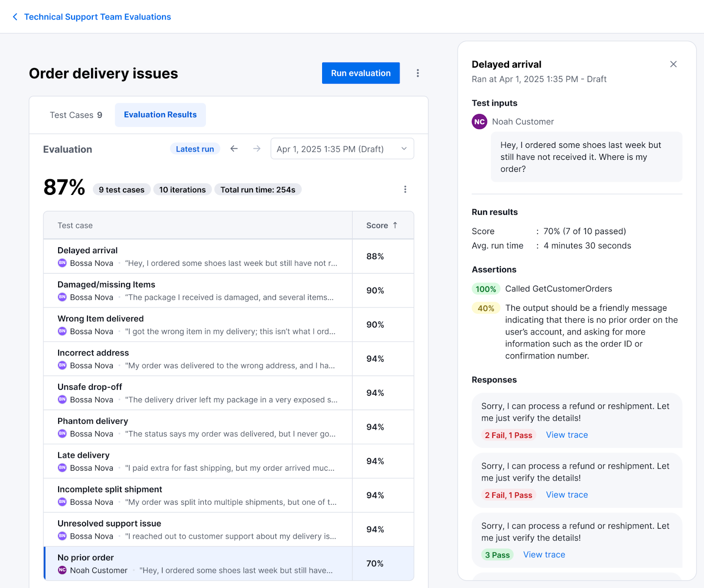Click Bossa Nova avatar on Delayed arrival row

click(x=62, y=263)
